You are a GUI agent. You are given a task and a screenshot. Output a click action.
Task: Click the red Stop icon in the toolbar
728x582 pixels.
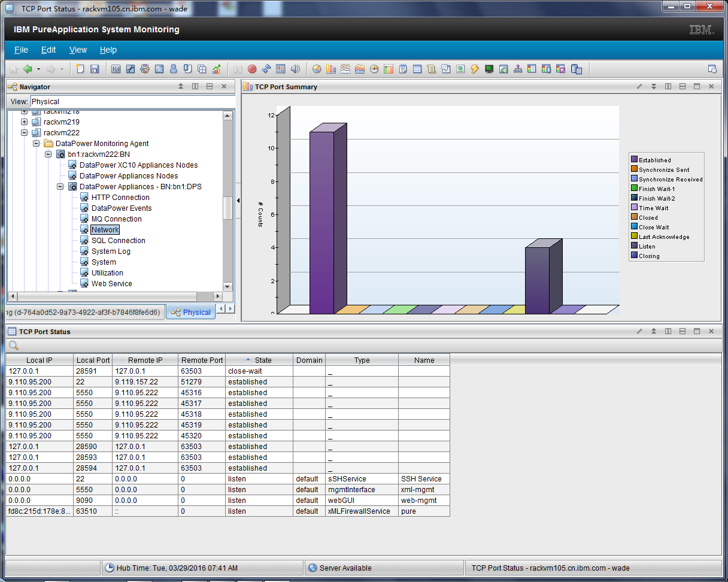252,69
